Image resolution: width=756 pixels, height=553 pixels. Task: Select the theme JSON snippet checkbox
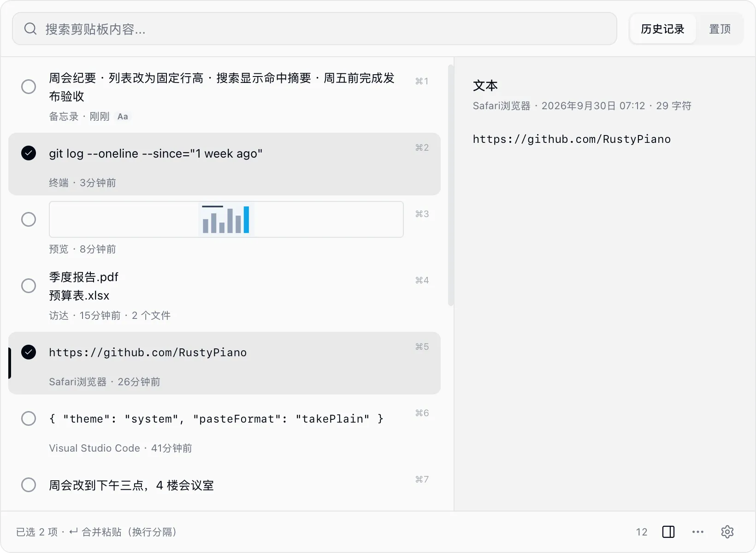(x=29, y=418)
